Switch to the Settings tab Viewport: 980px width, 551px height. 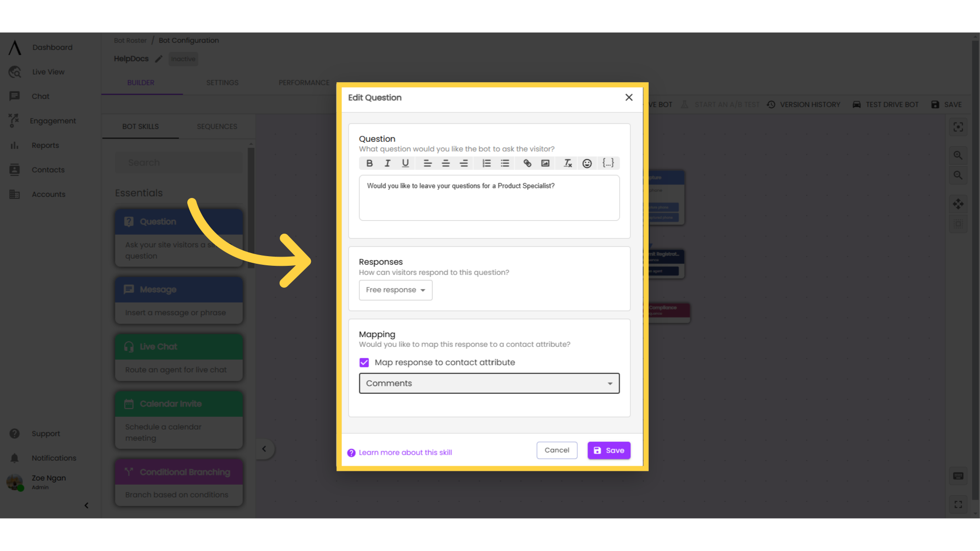(223, 82)
